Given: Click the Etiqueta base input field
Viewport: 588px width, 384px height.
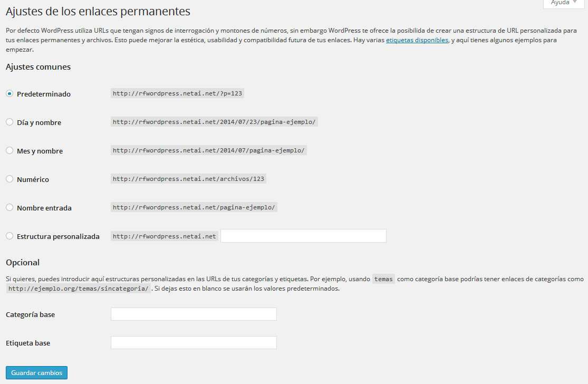Looking at the screenshot, I should click(x=194, y=343).
